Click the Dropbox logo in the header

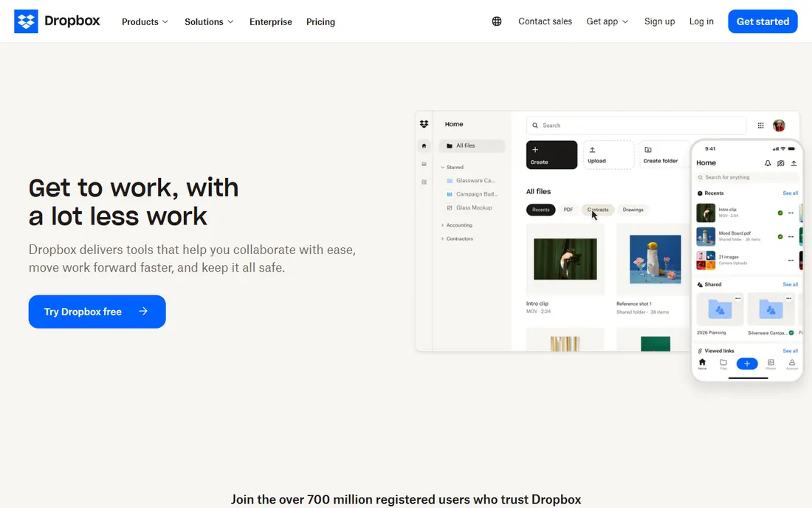(57, 21)
